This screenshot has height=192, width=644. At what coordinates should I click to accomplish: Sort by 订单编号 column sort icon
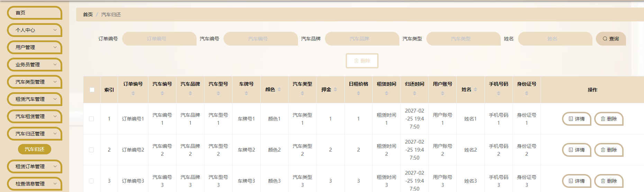(133, 93)
